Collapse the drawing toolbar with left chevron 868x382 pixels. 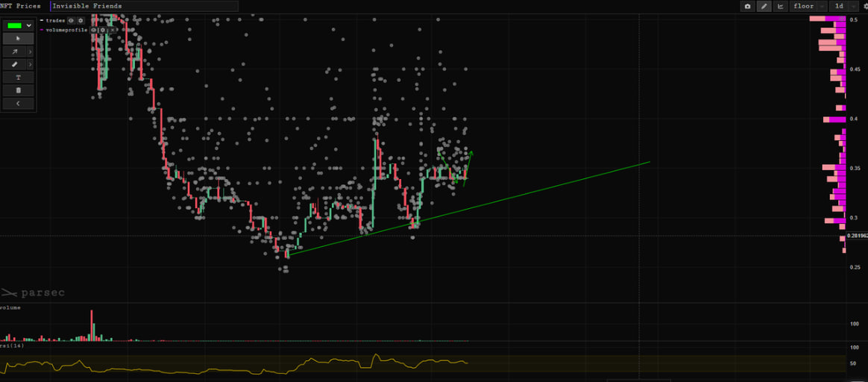18,104
